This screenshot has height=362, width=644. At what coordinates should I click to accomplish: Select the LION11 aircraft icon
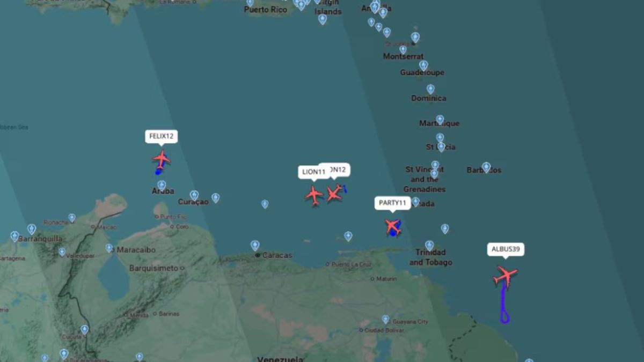[314, 195]
